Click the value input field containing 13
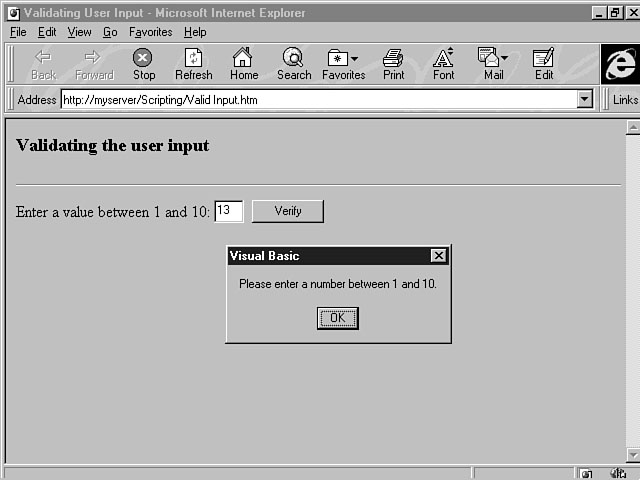 (229, 211)
